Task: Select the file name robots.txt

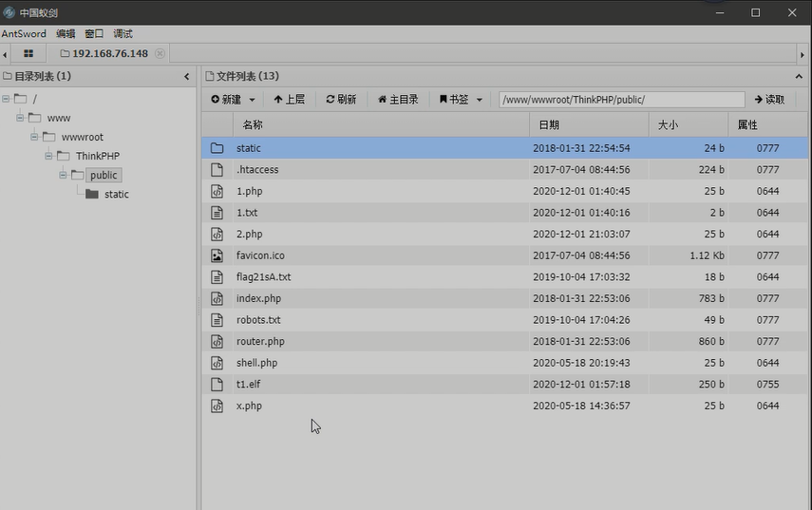Action: pyautogui.click(x=258, y=320)
